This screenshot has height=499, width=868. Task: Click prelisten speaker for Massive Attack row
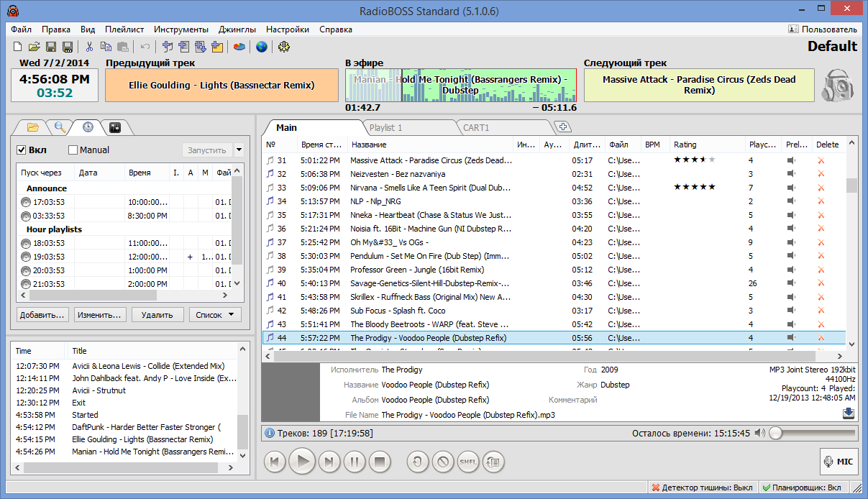coord(791,160)
